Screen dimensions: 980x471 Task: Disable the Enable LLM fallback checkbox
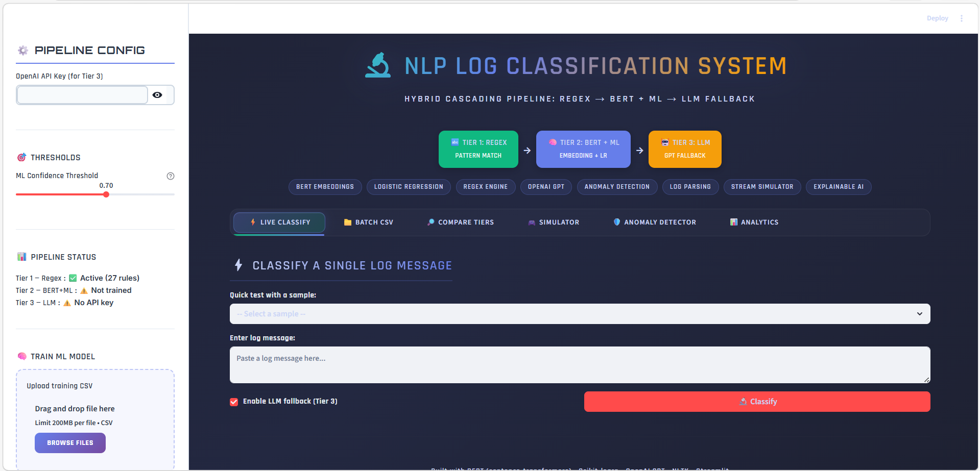pos(234,402)
